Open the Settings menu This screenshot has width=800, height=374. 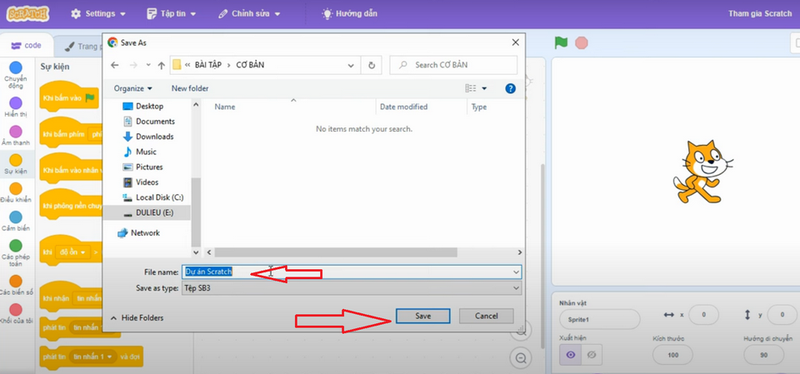click(98, 14)
